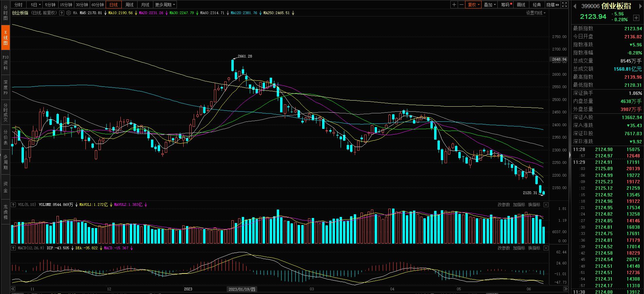Open the 设置均线 dropdown
The image size is (644, 294).
click(536, 13)
